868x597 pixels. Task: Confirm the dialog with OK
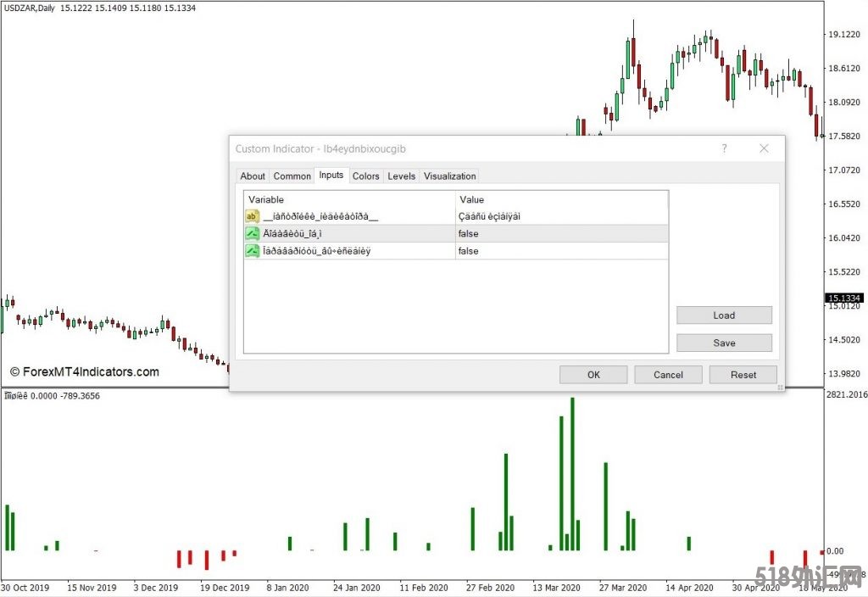(x=593, y=375)
